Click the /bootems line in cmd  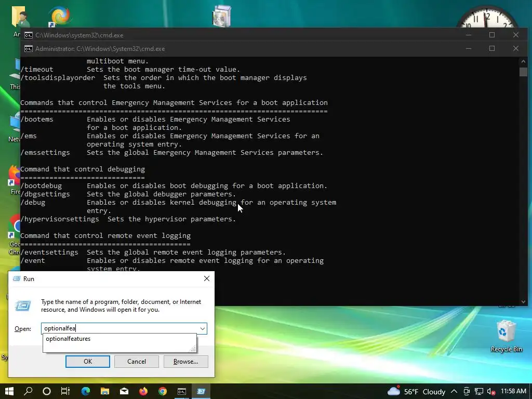[x=155, y=119]
